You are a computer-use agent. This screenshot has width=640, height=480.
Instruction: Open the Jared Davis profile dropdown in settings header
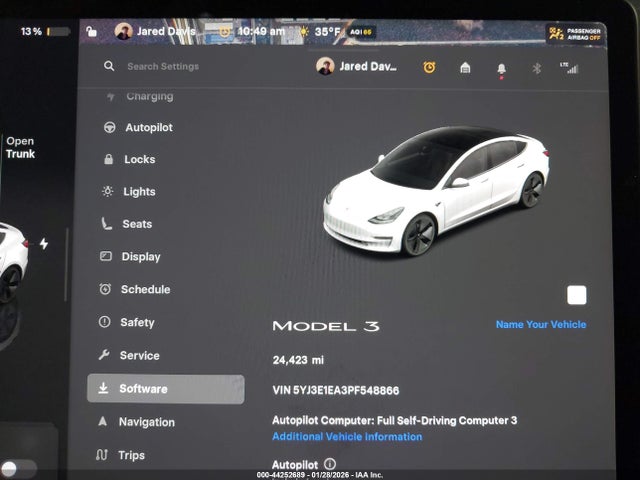356,66
